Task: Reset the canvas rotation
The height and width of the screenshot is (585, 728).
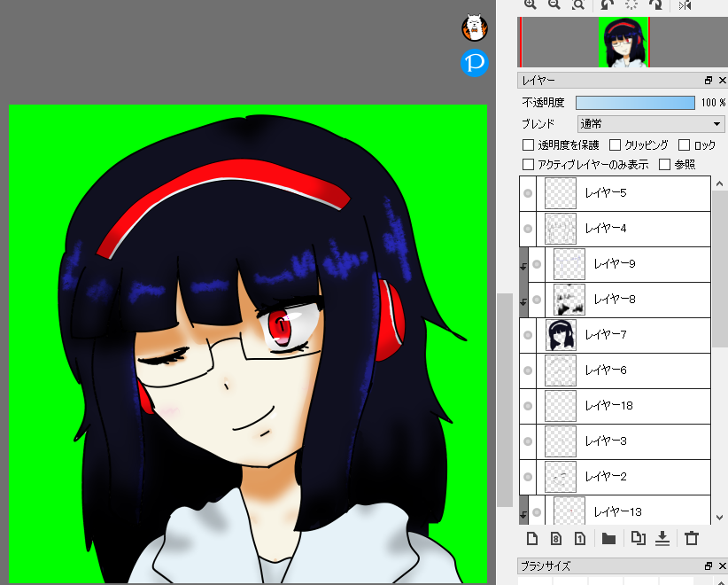Action: point(631,4)
